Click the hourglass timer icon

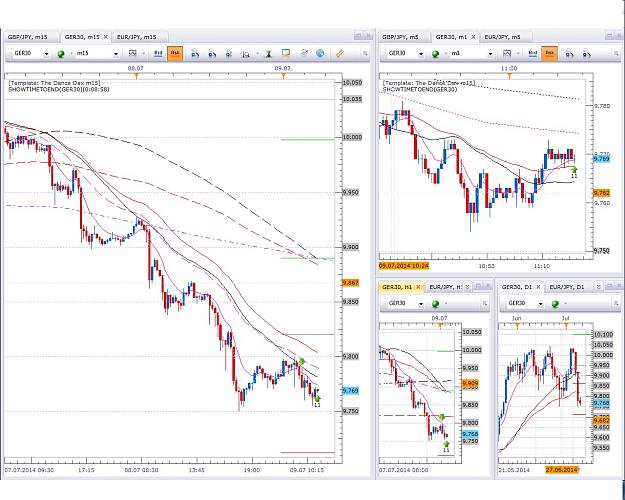(269, 54)
